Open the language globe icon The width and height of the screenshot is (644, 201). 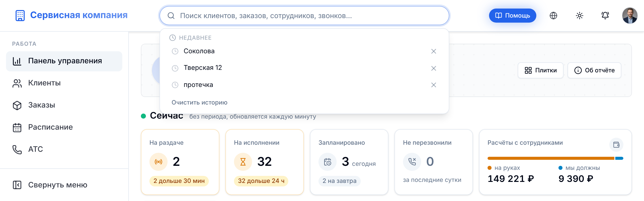tap(553, 16)
